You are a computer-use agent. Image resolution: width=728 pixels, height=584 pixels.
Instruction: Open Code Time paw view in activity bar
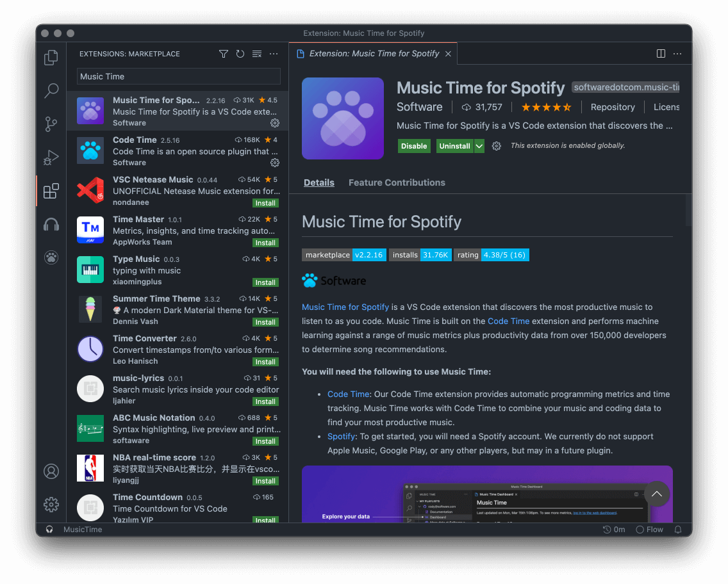[51, 257]
